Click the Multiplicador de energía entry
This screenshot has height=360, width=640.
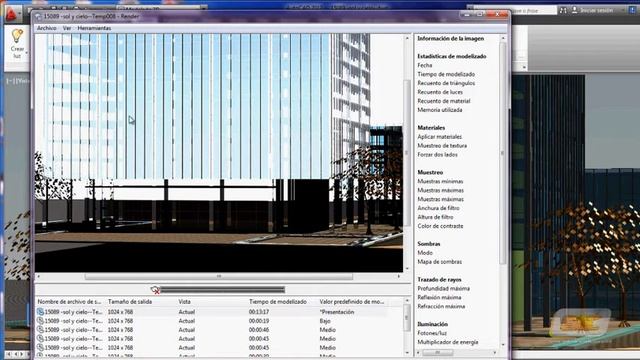(x=447, y=342)
